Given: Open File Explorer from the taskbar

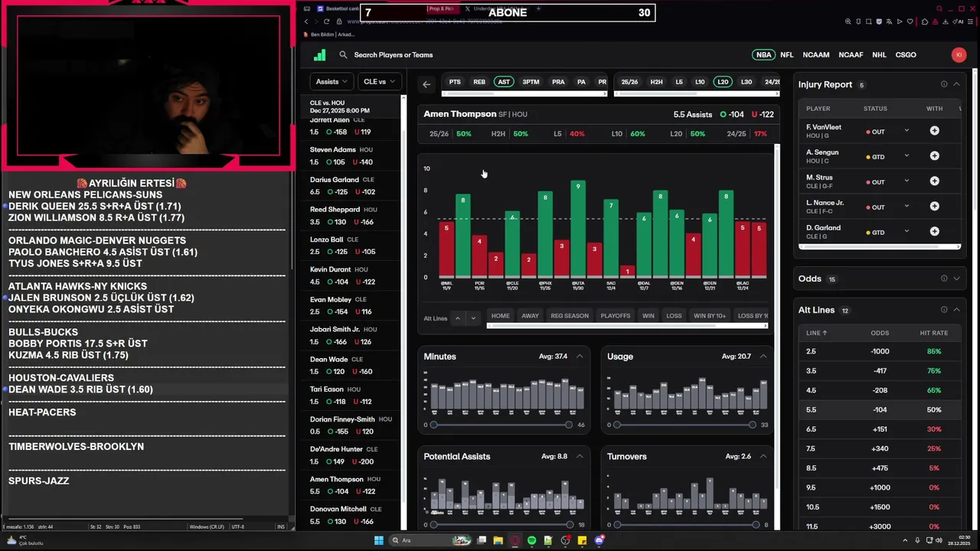Looking at the screenshot, I should click(x=498, y=540).
